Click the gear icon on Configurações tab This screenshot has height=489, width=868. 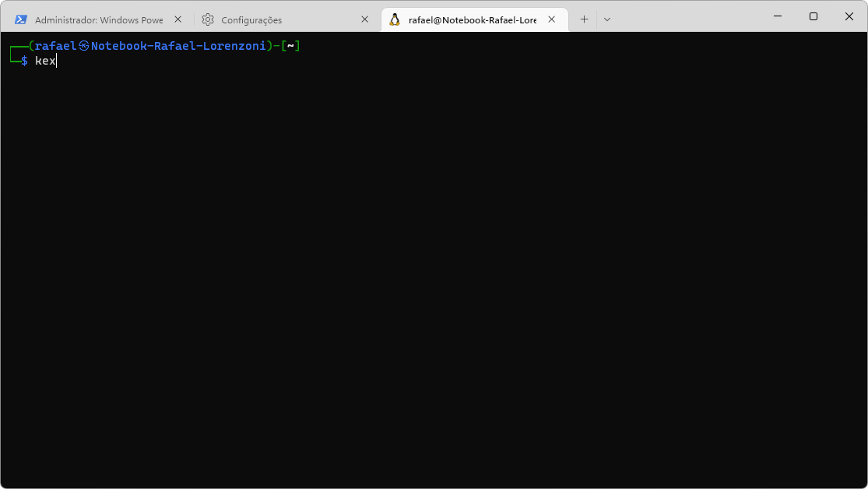[x=208, y=19]
